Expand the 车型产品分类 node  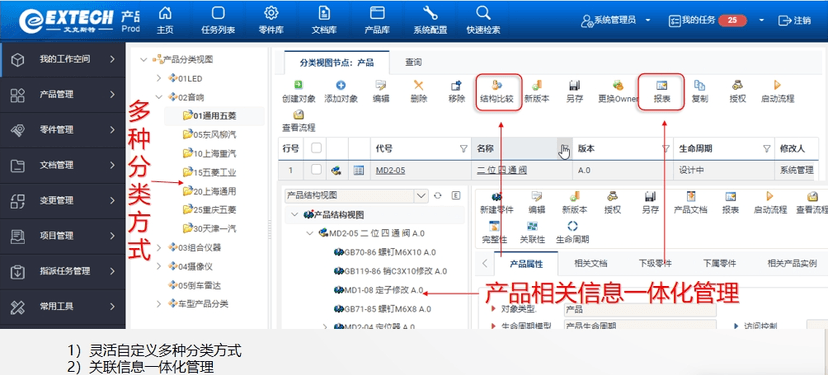coord(159,304)
